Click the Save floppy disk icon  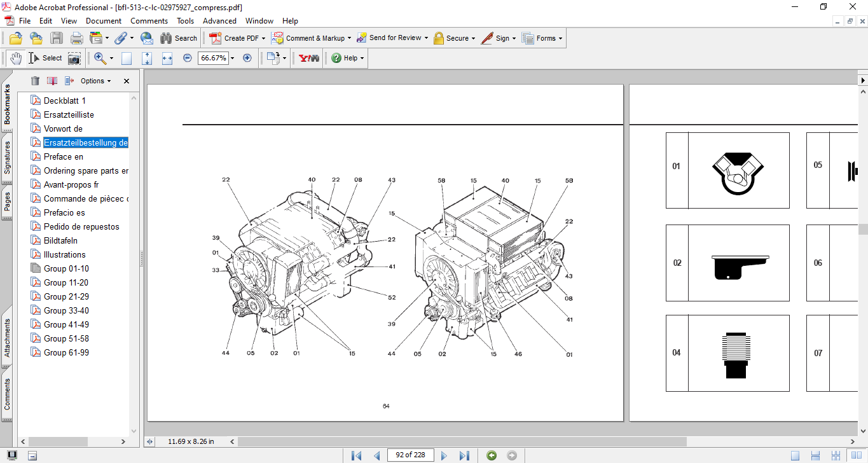pos(57,38)
